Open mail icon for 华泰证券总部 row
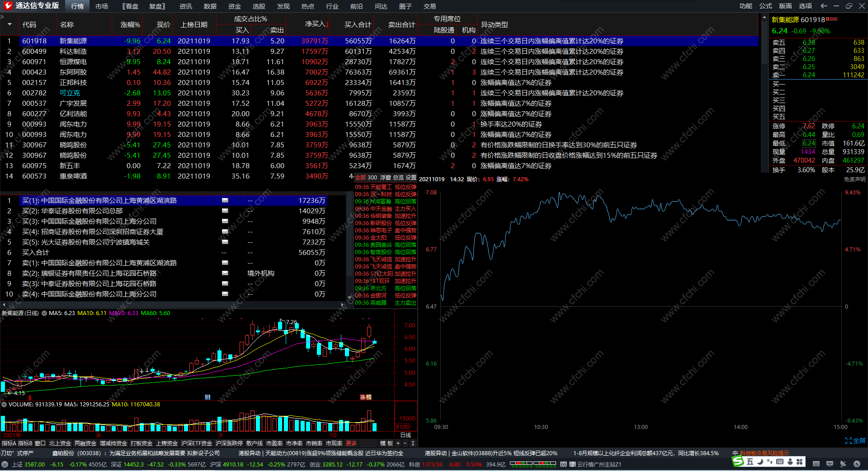The image size is (868, 471). point(225,211)
